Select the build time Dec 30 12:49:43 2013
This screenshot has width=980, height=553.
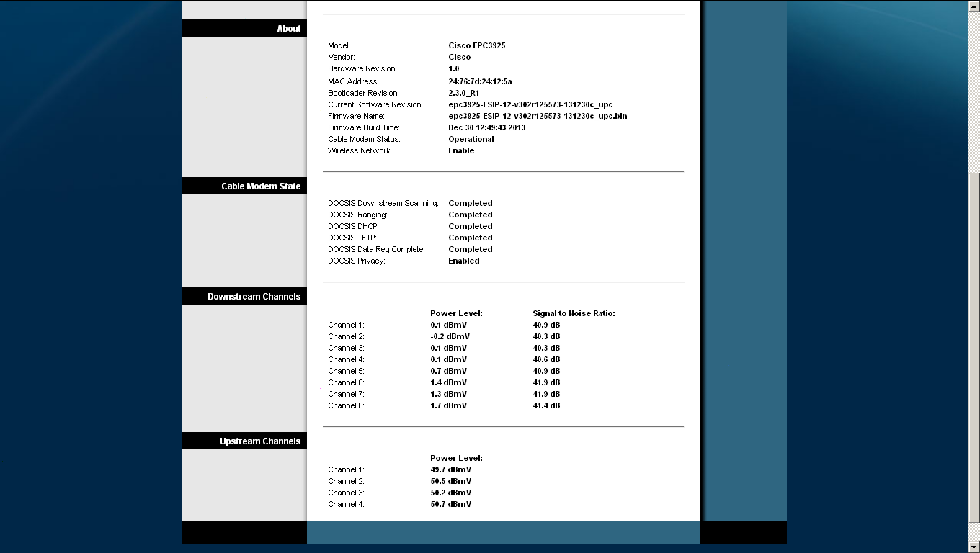click(487, 127)
